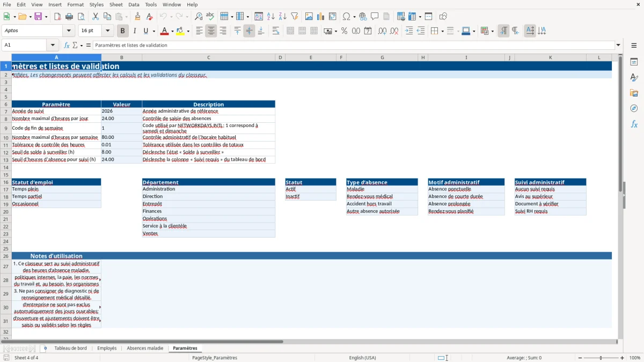The image size is (644, 362).
Task: Toggle wrap text in cell
Action: click(276, 31)
